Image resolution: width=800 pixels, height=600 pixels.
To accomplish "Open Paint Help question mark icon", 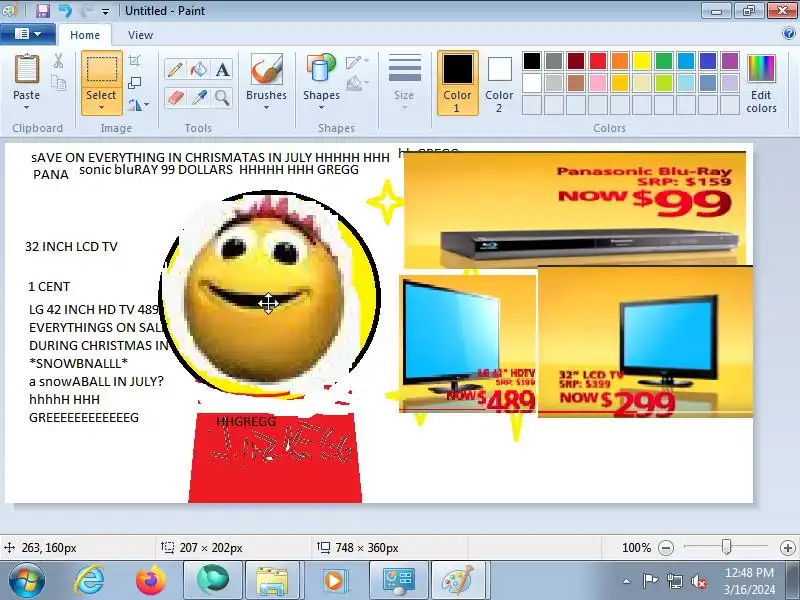I will click(x=788, y=34).
